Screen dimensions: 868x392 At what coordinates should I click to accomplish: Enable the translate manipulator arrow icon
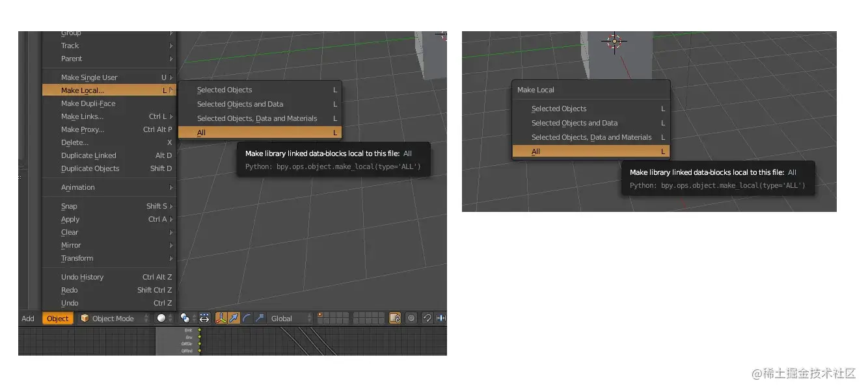point(234,318)
